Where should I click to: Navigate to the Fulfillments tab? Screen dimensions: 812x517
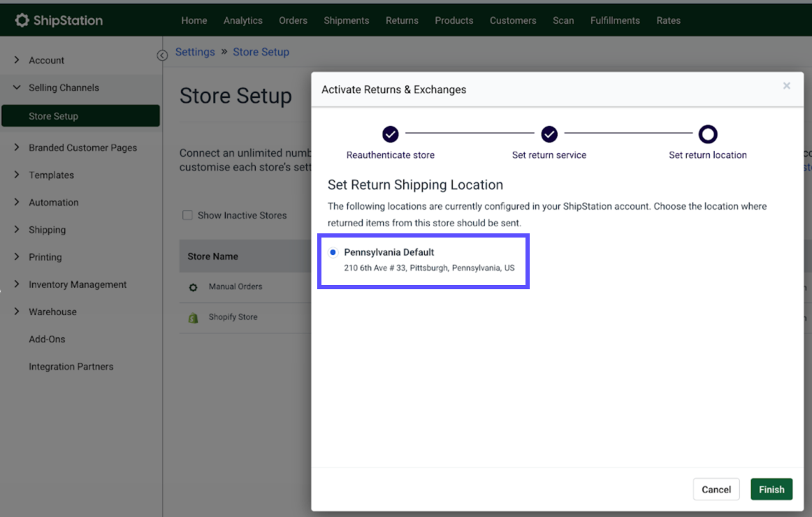(614, 20)
